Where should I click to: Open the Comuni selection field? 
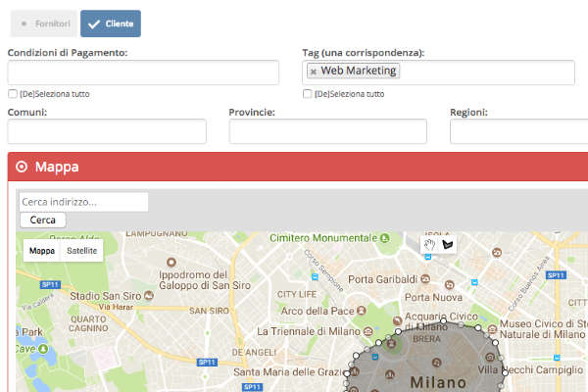[107, 131]
